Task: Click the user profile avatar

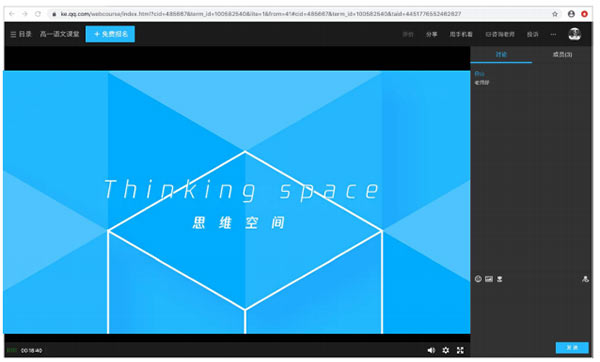Action: click(574, 34)
